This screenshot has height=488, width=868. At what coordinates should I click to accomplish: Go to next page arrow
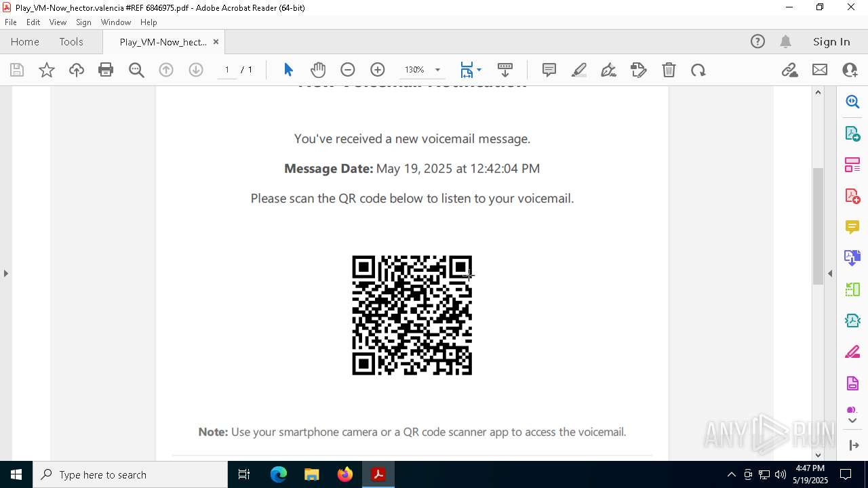pyautogui.click(x=196, y=70)
